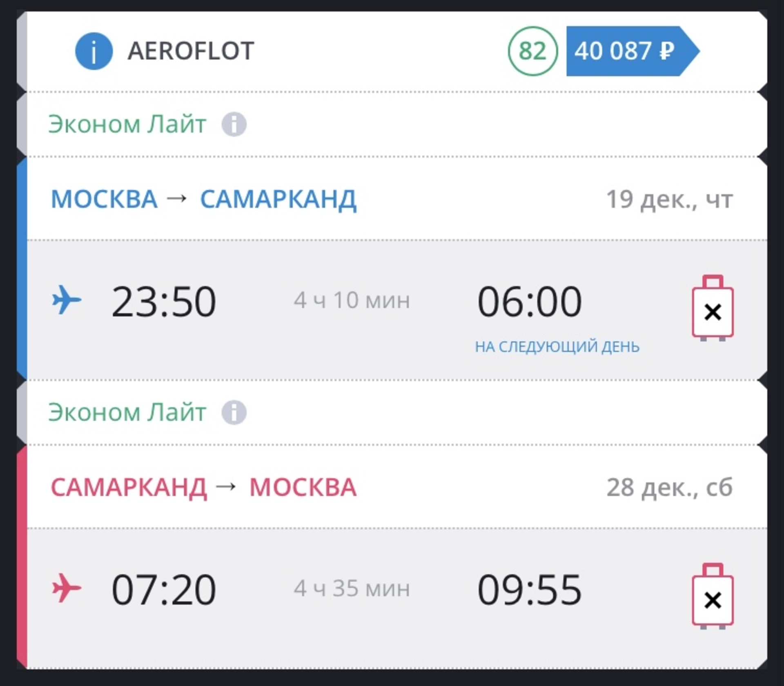Screen dimensions: 784x686
Task: Click the first Эконом Лайт fare label
Action: tap(127, 124)
